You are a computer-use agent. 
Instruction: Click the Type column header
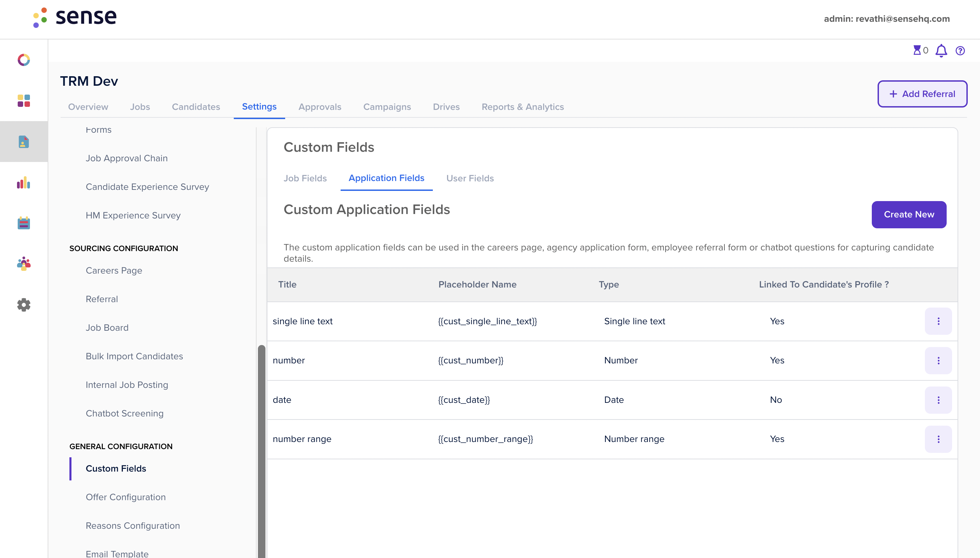(609, 284)
